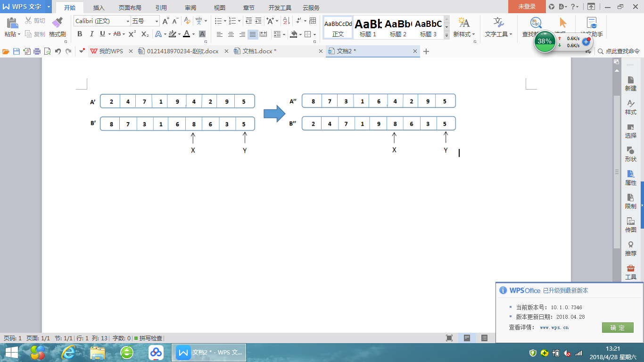Click the sort A-Z icon
Viewport: 644px width, 362px height.
(x=286, y=21)
